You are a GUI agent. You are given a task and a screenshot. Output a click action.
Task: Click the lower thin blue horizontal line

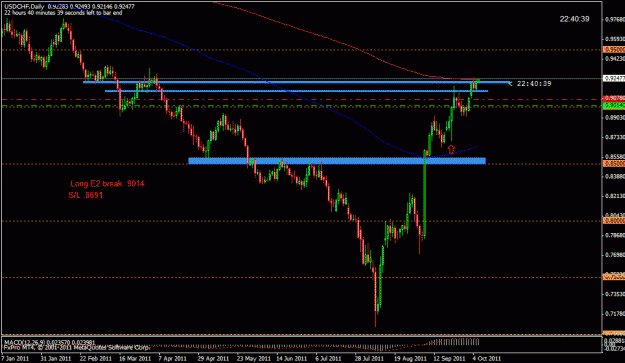point(296,91)
